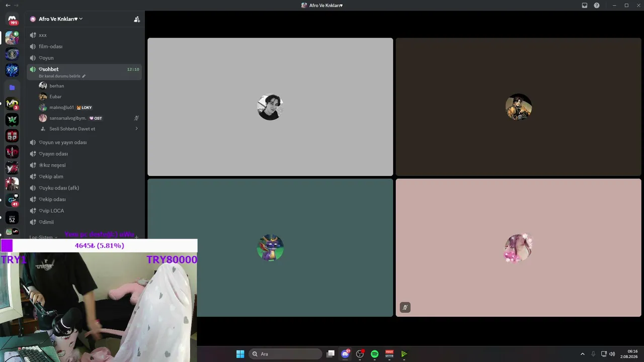The width and height of the screenshot is (644, 362).
Task: Click the OST tag badge
Action: pos(96,118)
